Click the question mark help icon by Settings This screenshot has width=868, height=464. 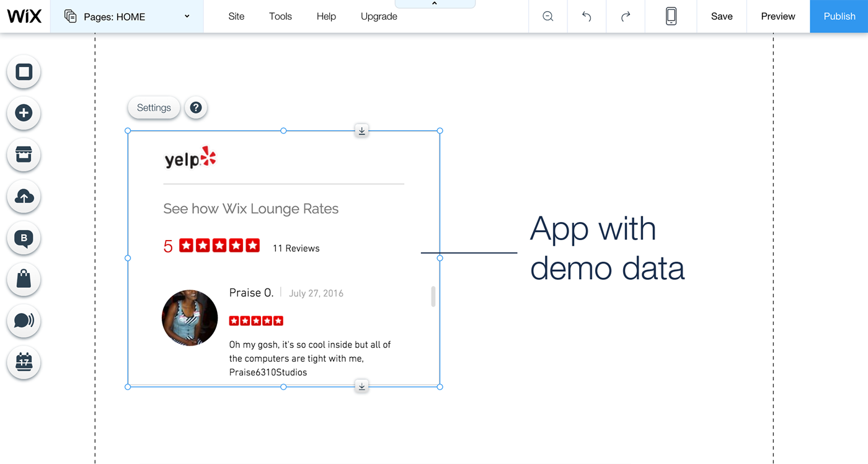pyautogui.click(x=196, y=108)
